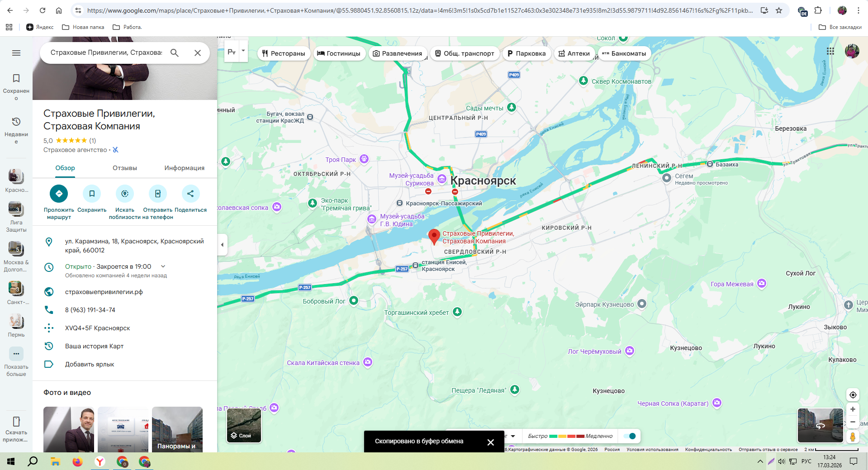Click the Share place icon

click(x=190, y=194)
